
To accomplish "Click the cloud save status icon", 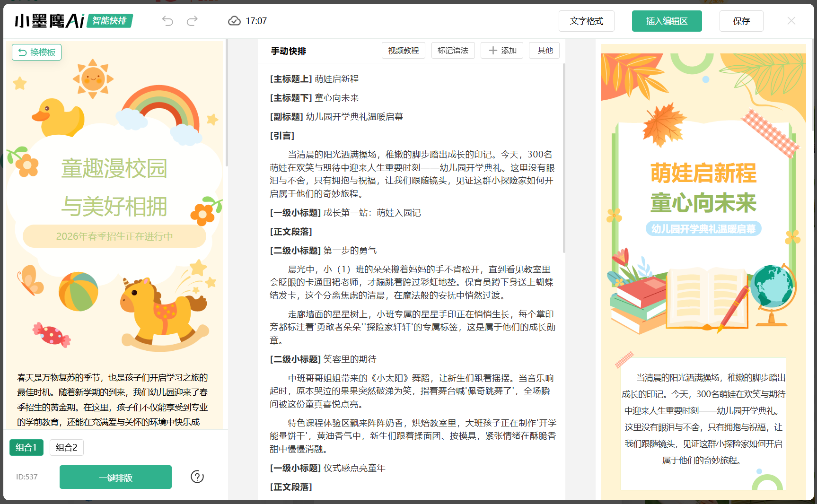I will 234,21.
